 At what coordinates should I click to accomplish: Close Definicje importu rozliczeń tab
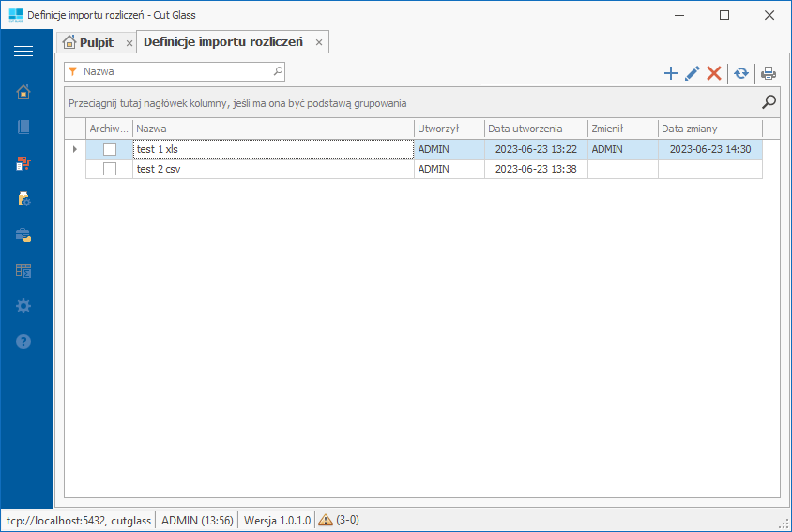click(319, 42)
